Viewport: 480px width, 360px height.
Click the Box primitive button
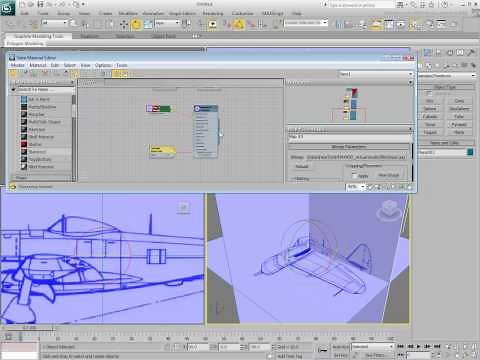tap(430, 101)
